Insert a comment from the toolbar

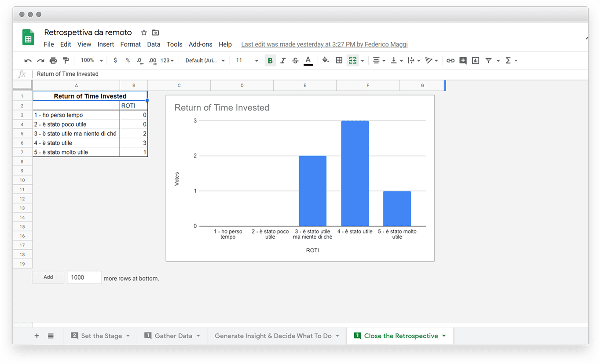point(463,61)
